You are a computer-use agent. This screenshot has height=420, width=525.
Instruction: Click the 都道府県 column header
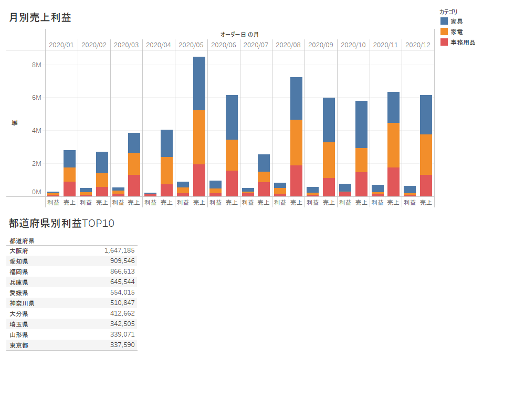pyautogui.click(x=22, y=241)
